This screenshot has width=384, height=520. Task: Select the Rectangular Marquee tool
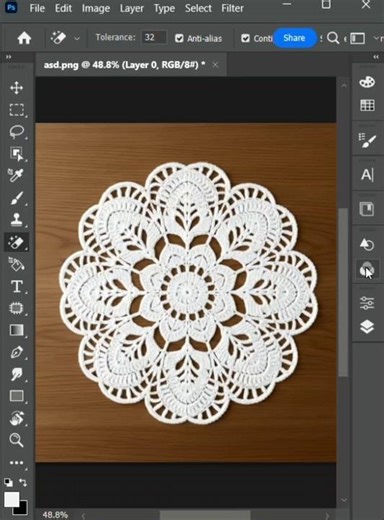click(x=16, y=110)
